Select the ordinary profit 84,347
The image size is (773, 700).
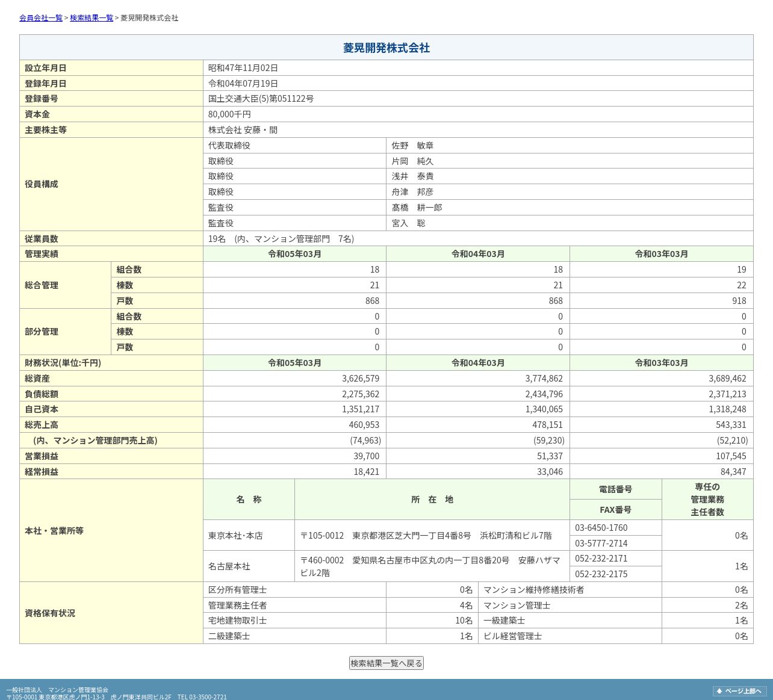tap(733, 472)
